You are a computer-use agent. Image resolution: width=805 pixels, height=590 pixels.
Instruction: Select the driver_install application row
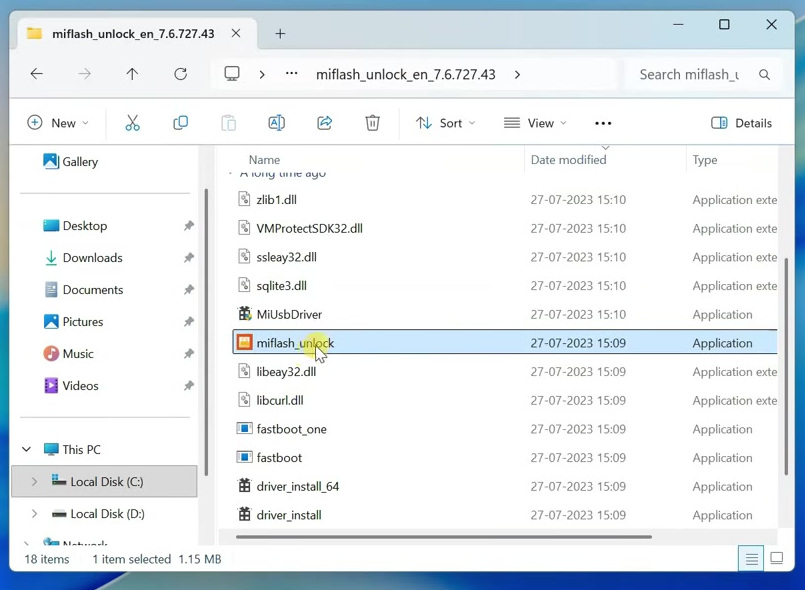pos(505,515)
